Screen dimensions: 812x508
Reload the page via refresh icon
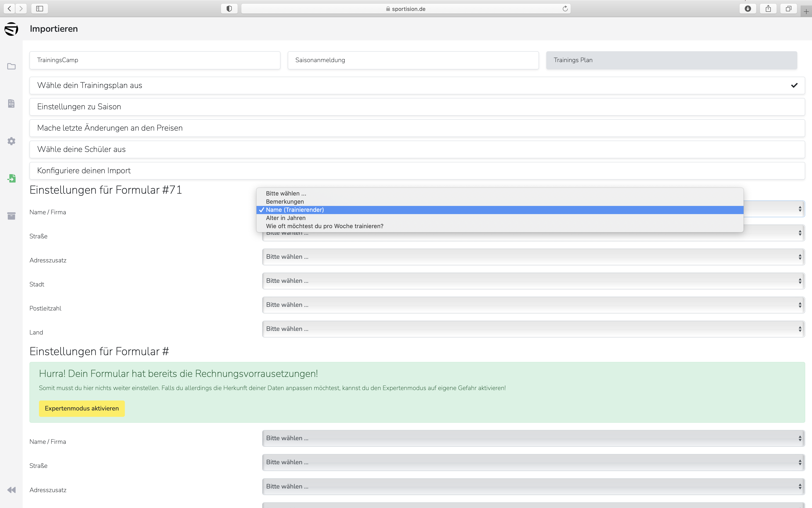(565, 8)
